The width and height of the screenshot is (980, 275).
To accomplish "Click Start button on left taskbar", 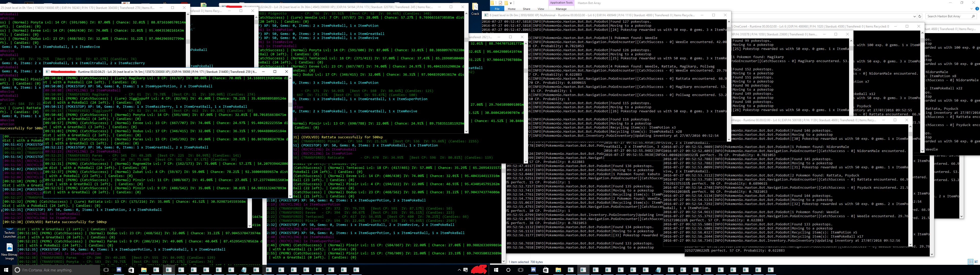I will pyautogui.click(x=6, y=270).
